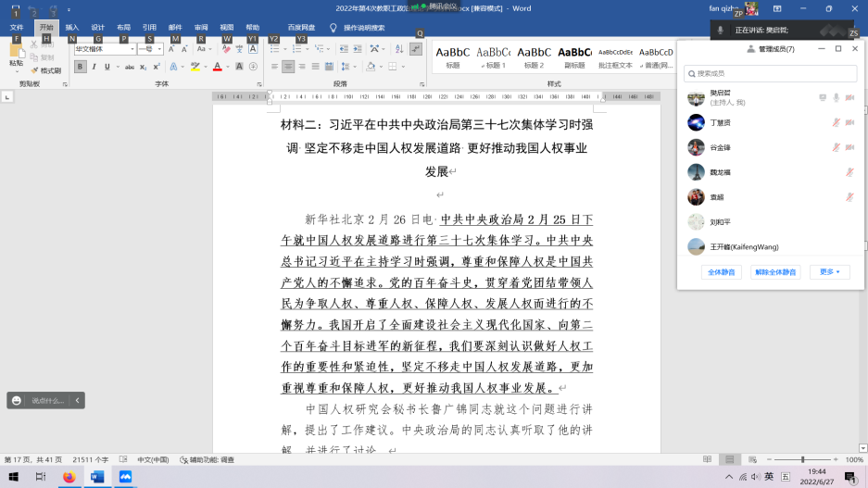The height and width of the screenshot is (488, 868).
Task: Click the 丁慧贤 camera-off icon
Action: click(x=849, y=122)
